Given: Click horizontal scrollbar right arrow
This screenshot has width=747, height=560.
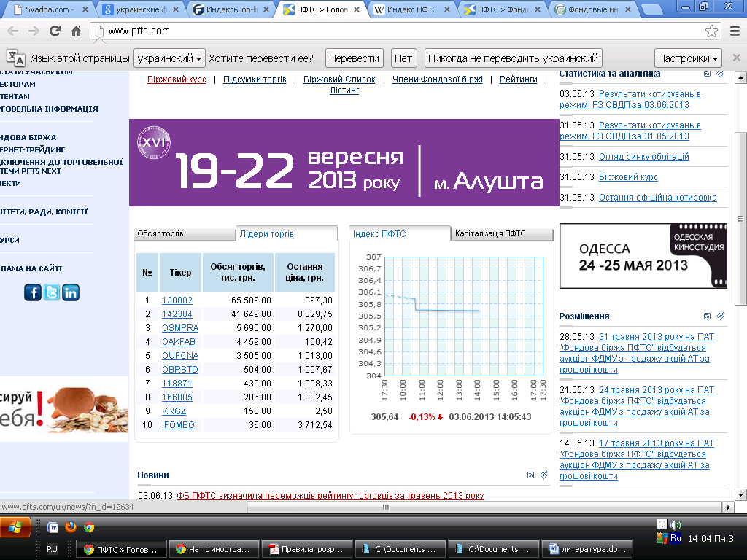Looking at the screenshot, I should (x=729, y=507).
